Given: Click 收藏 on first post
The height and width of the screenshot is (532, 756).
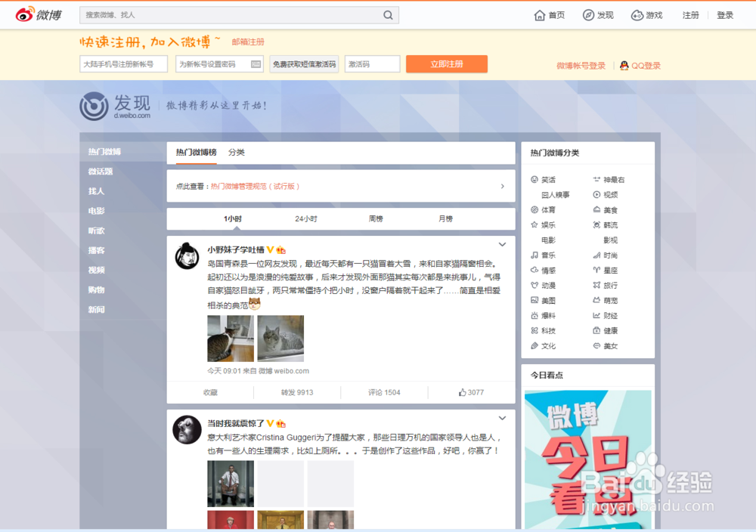Looking at the screenshot, I should click(210, 392).
